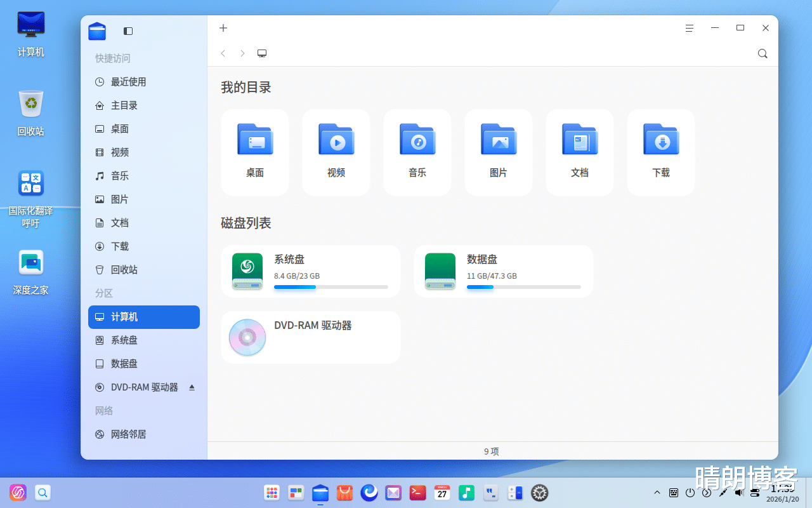
Task: Click the file manager logo in title bar
Action: pos(97,31)
